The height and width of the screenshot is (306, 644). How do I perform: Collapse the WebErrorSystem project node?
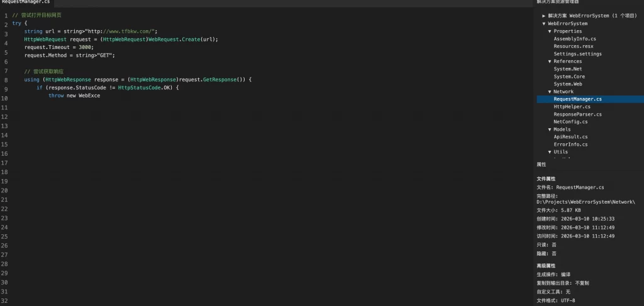[x=544, y=23]
